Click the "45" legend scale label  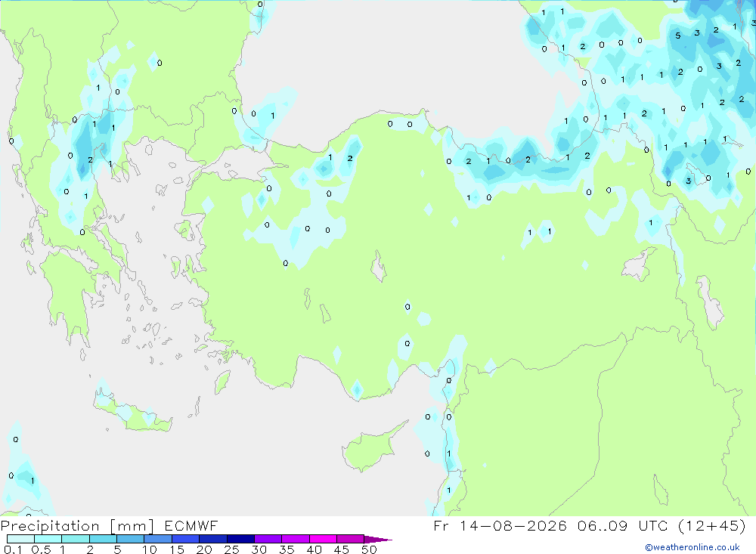(342, 549)
